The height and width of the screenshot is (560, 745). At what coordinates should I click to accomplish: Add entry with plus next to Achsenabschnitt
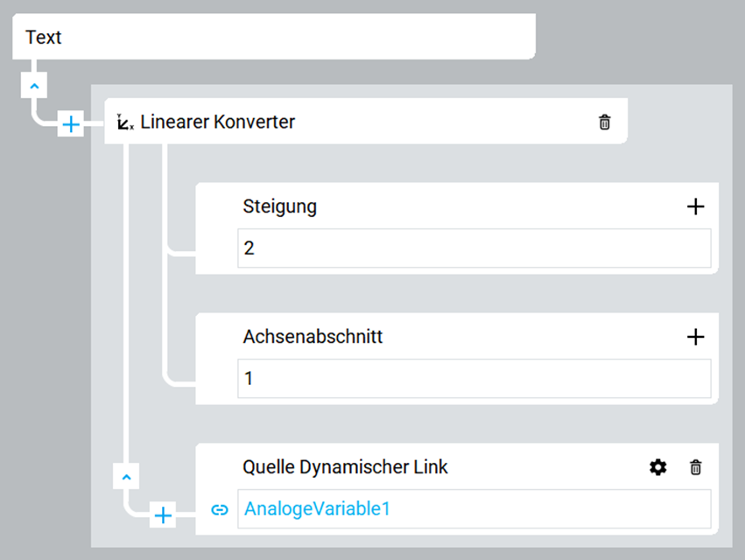[696, 337]
